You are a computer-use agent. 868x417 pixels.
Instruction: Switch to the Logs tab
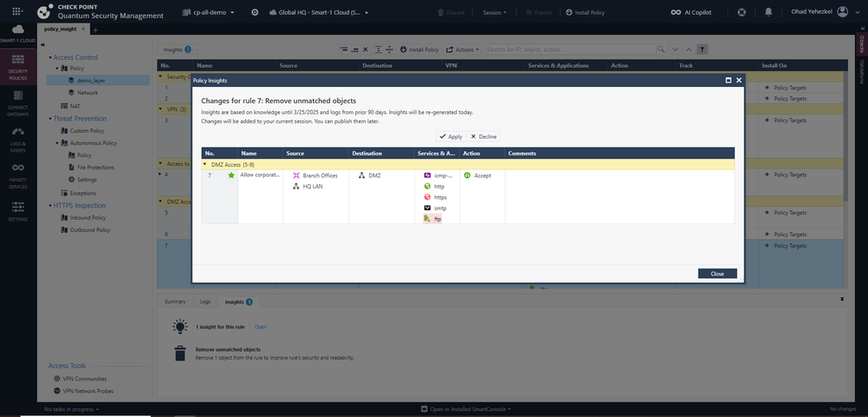point(205,301)
